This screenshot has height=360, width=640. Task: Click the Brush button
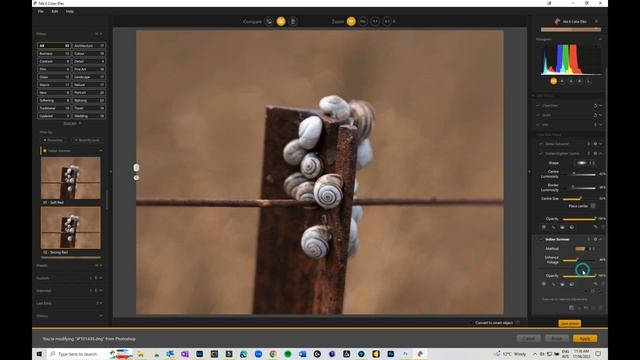pos(557,338)
